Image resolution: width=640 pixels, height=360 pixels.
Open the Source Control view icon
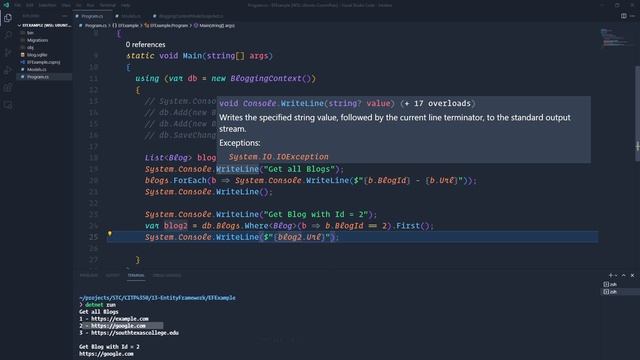point(8,52)
